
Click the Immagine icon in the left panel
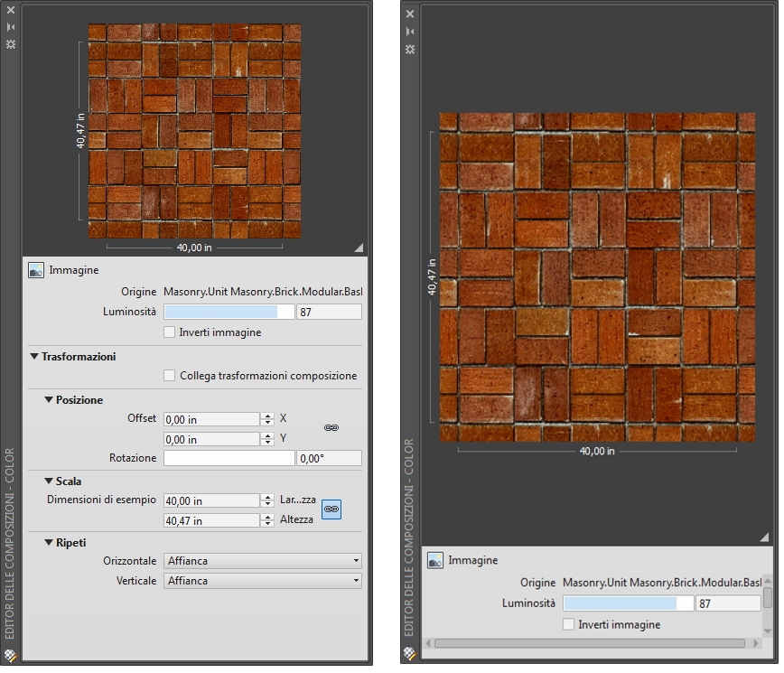tap(36, 270)
